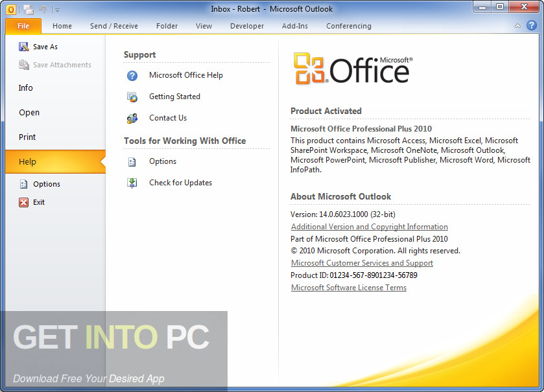Click the copyright 2010 Microsoft Corporation line
Screen dimensions: 544x392
click(375, 251)
